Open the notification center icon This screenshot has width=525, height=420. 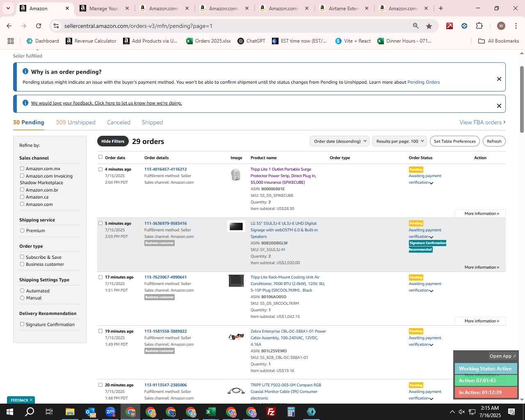coord(511,412)
